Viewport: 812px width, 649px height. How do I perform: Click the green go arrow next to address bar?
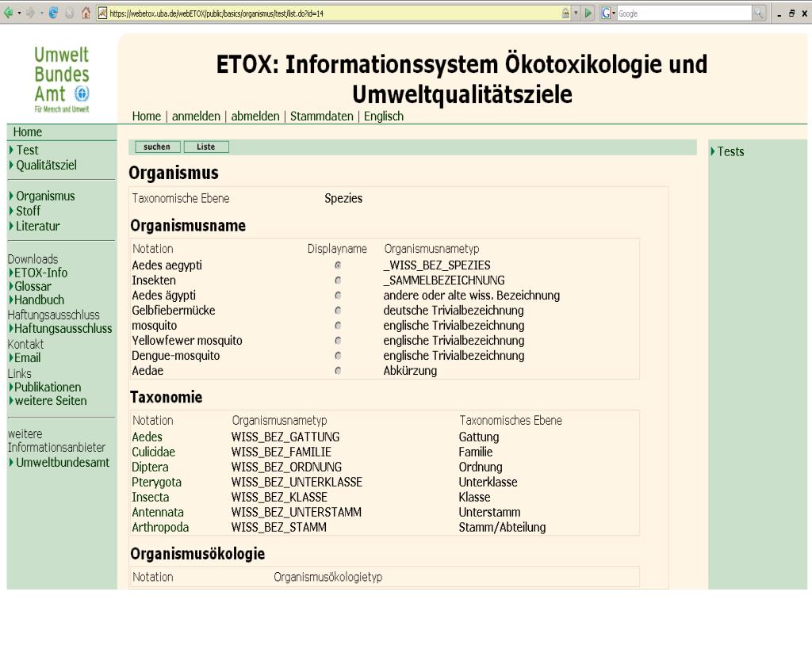click(x=588, y=13)
